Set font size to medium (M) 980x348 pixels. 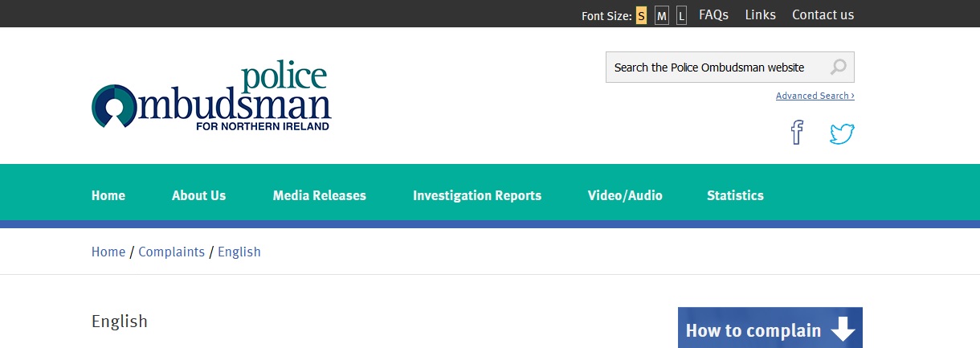point(661,16)
